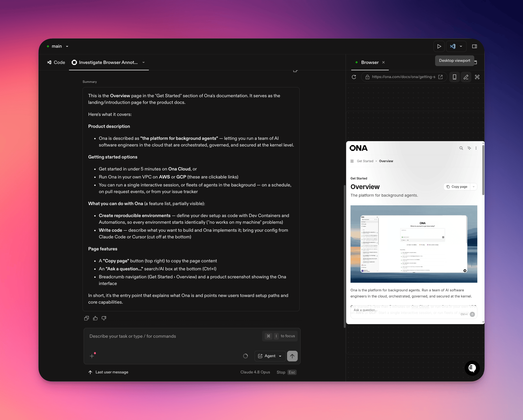Toggle the annotation pencil tool
This screenshot has height=420, width=523.
tap(466, 77)
